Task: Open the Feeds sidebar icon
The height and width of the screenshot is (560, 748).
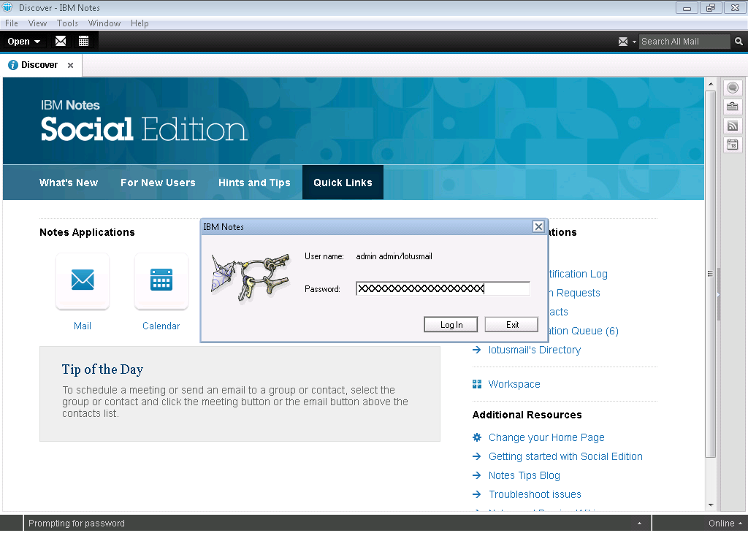Action: (733, 126)
